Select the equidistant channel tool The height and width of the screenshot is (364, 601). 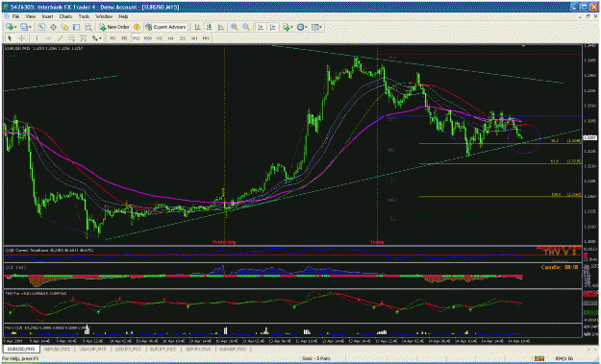point(71,38)
